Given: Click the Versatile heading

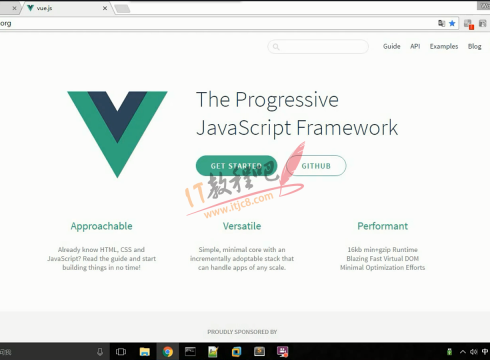Looking at the screenshot, I should pos(242,226).
